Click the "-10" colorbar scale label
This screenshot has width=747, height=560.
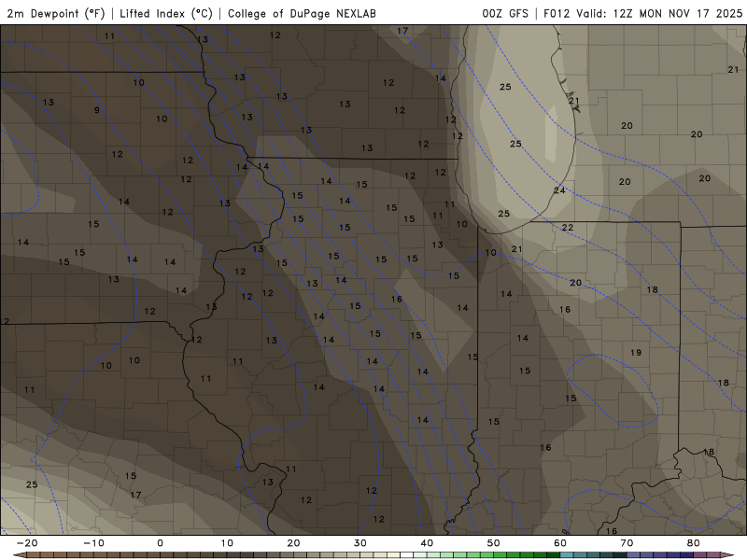[93, 543]
